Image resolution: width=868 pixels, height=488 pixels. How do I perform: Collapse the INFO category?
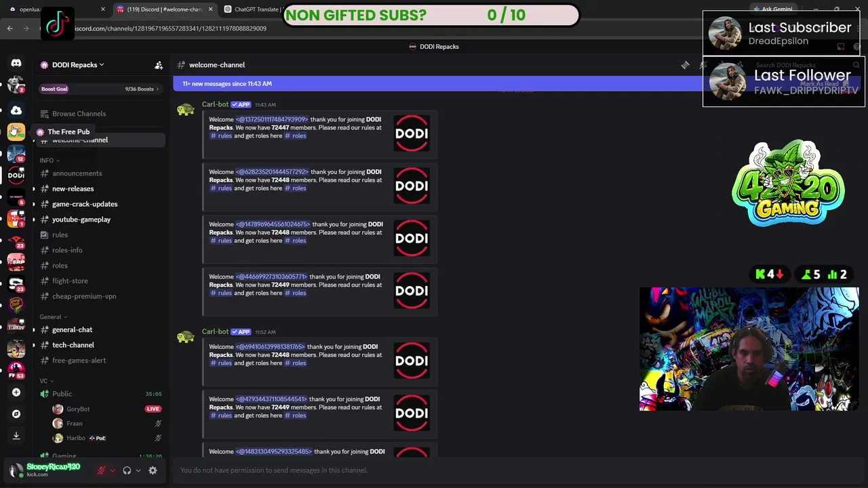coord(50,161)
